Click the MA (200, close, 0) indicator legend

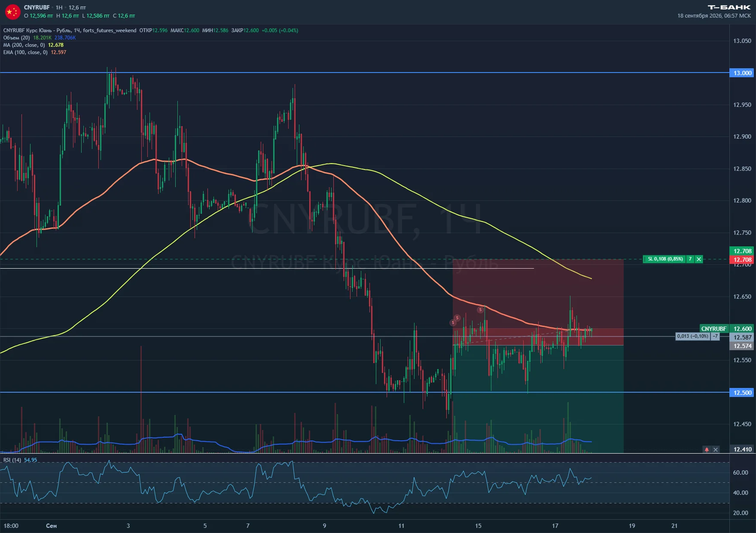pyautogui.click(x=24, y=45)
